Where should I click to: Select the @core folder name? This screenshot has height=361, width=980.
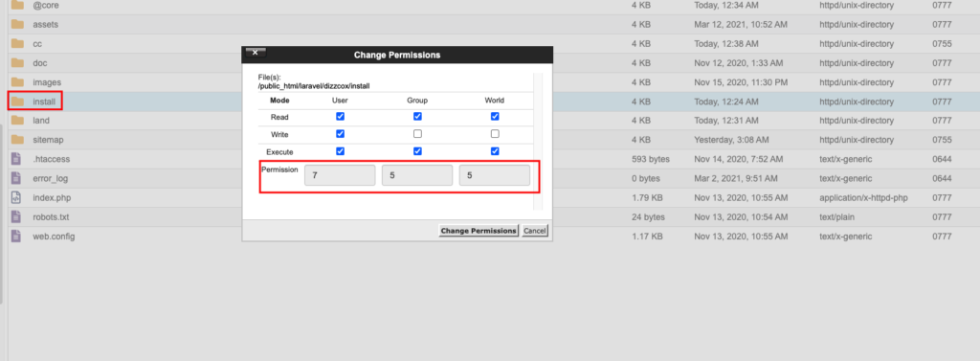46,5
